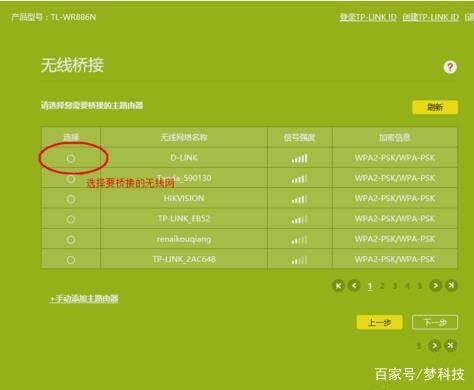The height and width of the screenshot is (390, 474).
Task: Go to previous page of network list
Action: 354,286
